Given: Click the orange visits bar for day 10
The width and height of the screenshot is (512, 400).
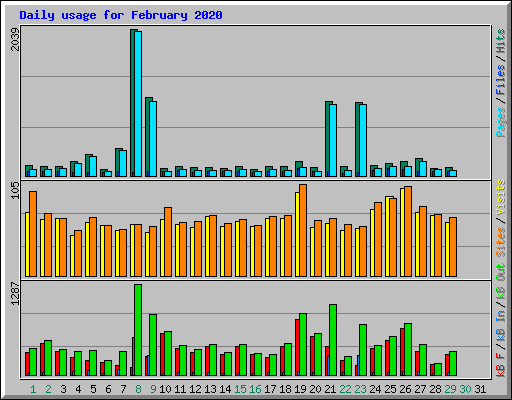Looking at the screenshot, I should tap(168, 242).
